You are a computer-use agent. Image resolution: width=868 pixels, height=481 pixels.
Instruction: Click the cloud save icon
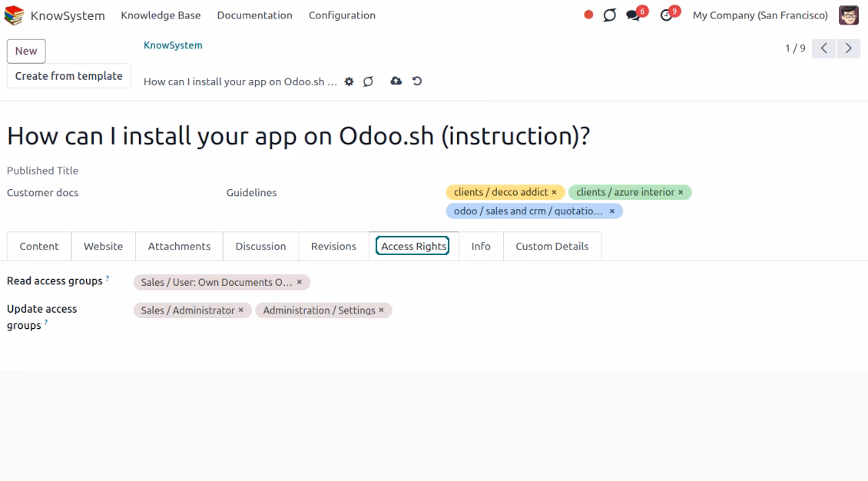point(396,81)
